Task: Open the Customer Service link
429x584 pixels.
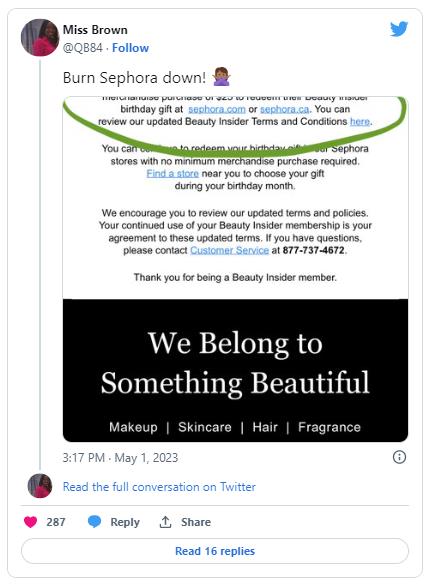Action: click(x=229, y=250)
